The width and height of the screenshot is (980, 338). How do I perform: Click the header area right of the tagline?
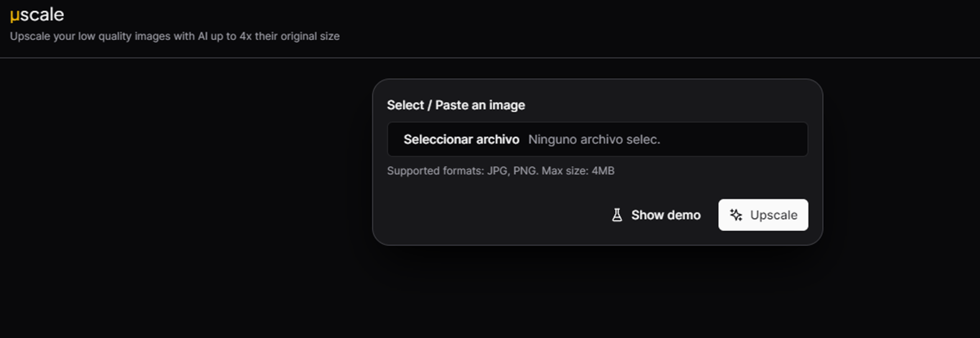tap(646, 32)
